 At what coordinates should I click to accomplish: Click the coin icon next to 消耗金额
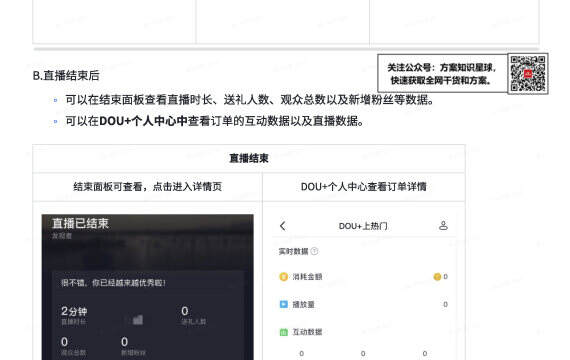[x=284, y=277]
